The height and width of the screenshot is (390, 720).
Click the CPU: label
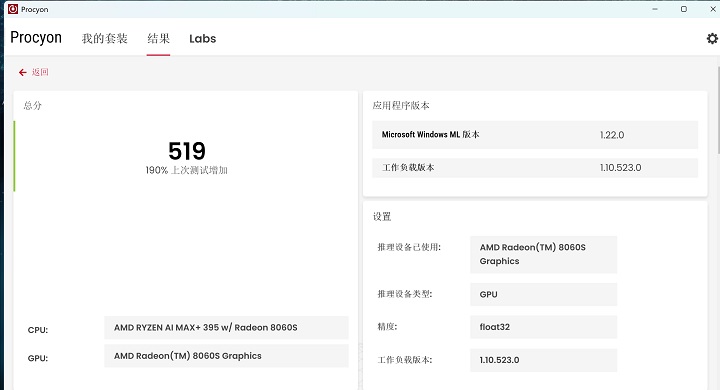click(38, 330)
